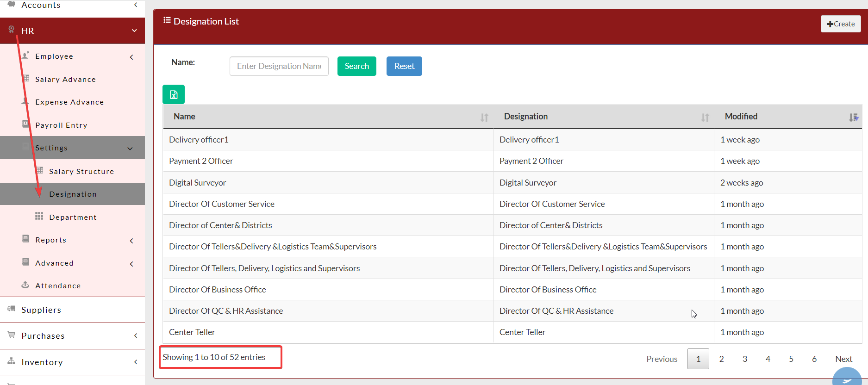Click the Purchases cart icon
This screenshot has width=868, height=385.
point(12,335)
